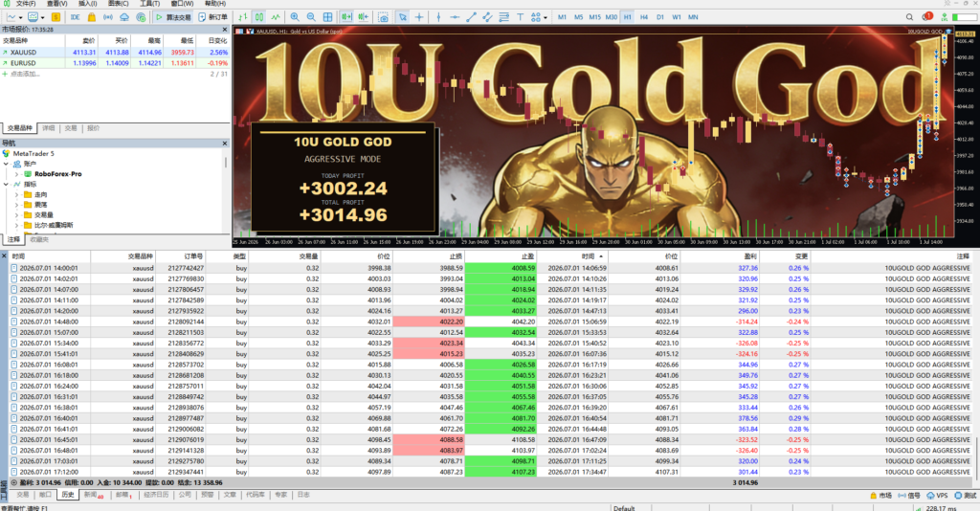Select MN monthly timeframe
The height and width of the screenshot is (511, 980).
tap(693, 17)
